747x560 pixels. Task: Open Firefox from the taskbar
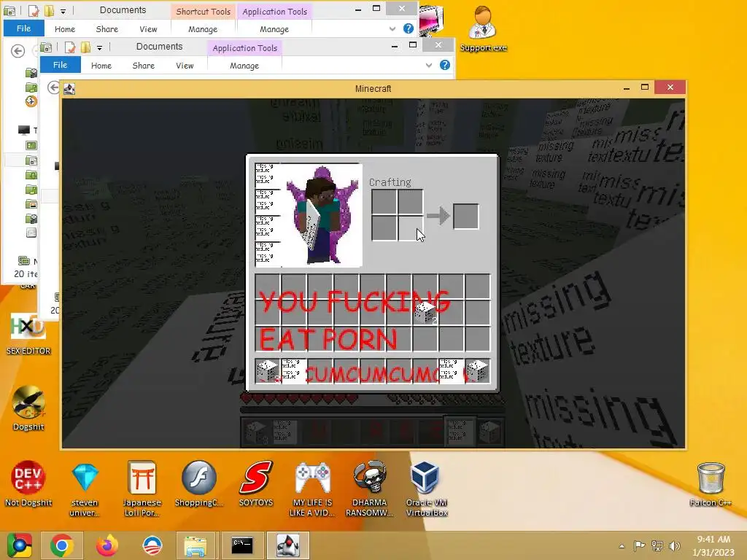tap(107, 545)
